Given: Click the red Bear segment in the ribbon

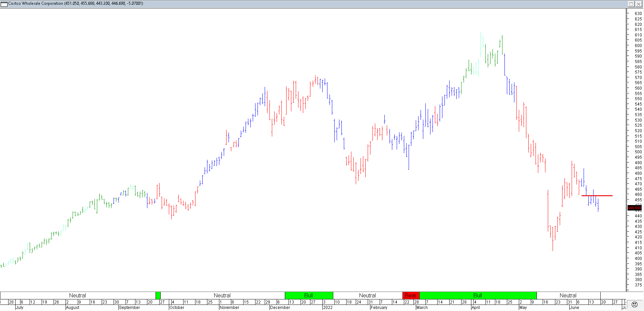Looking at the screenshot, I should pyautogui.click(x=411, y=295).
